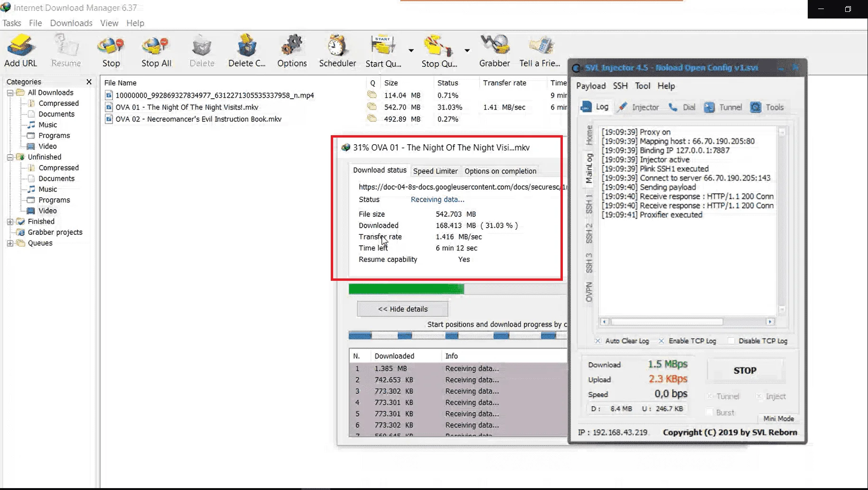
Task: Click the green download progress bar
Action: point(406,289)
